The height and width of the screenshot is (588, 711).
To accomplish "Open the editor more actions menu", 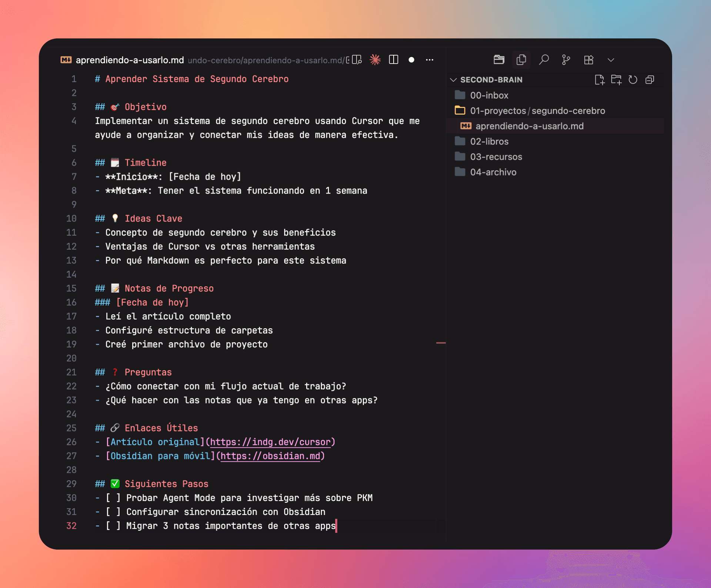I will [x=429, y=60].
